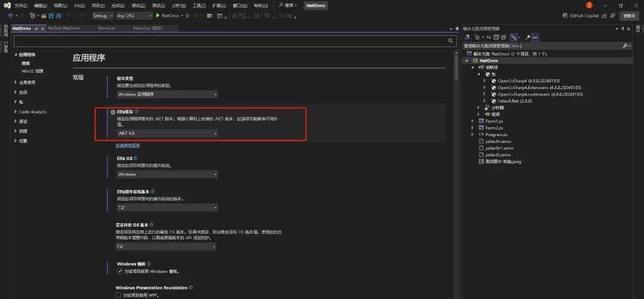644x299 pixels.
Task: Toggle the Preview Selected Items icon
Action: (535, 38)
